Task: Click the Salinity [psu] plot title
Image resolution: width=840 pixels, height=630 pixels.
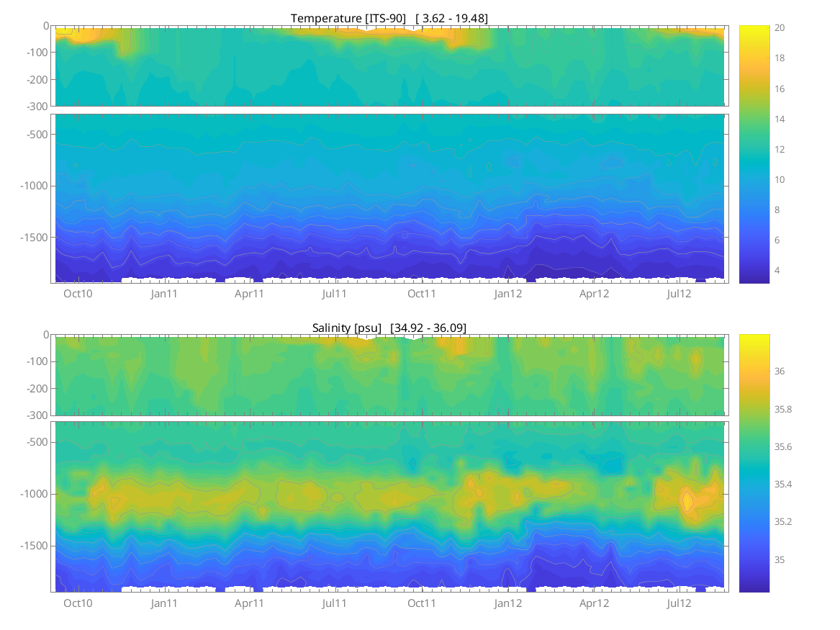Action: tap(389, 328)
